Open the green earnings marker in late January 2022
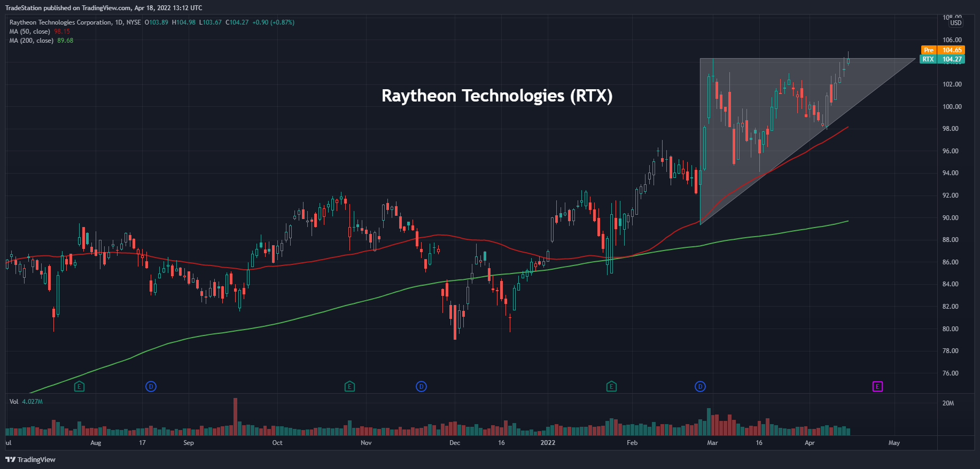 611,386
